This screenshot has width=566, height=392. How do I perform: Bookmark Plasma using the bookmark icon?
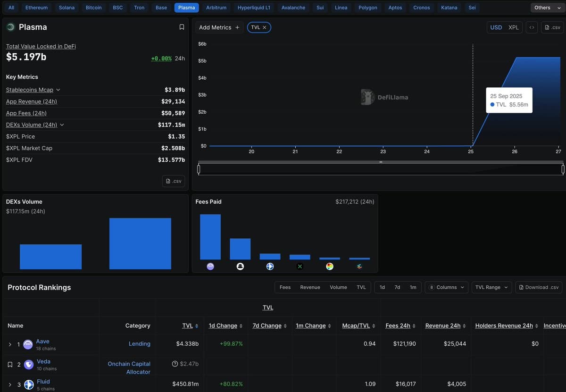tap(182, 27)
